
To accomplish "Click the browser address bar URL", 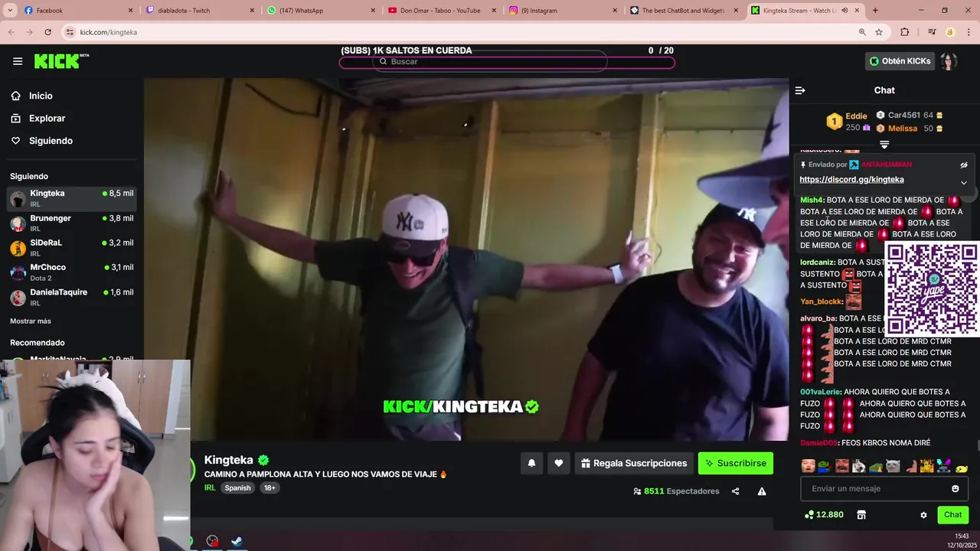I will point(109,32).
